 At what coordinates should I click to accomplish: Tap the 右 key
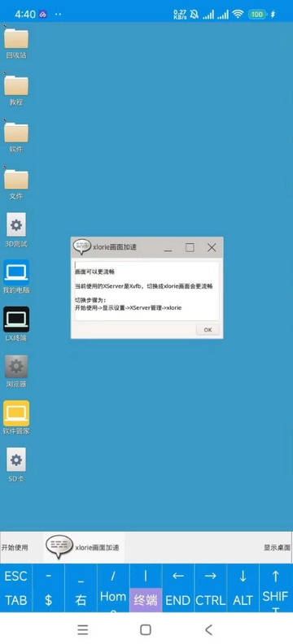(81, 600)
